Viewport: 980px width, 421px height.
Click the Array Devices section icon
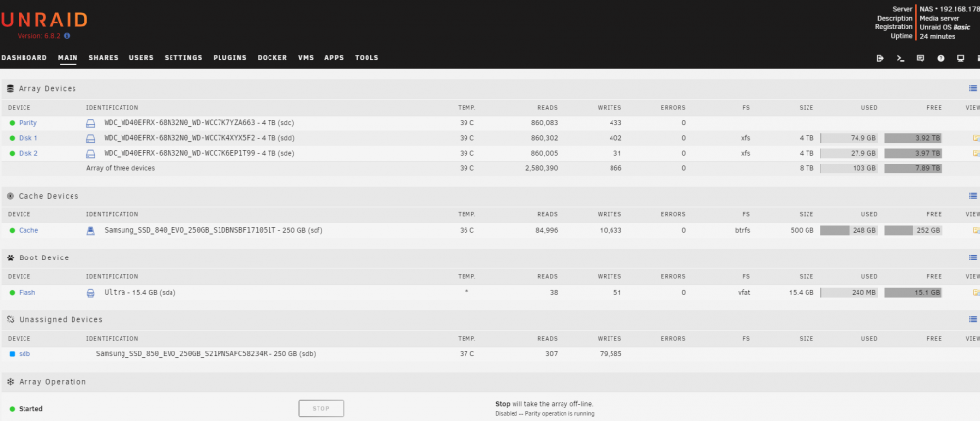point(10,89)
